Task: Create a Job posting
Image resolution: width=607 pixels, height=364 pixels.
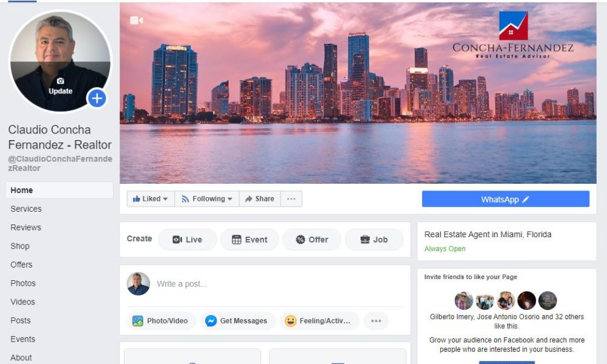Action: point(374,240)
